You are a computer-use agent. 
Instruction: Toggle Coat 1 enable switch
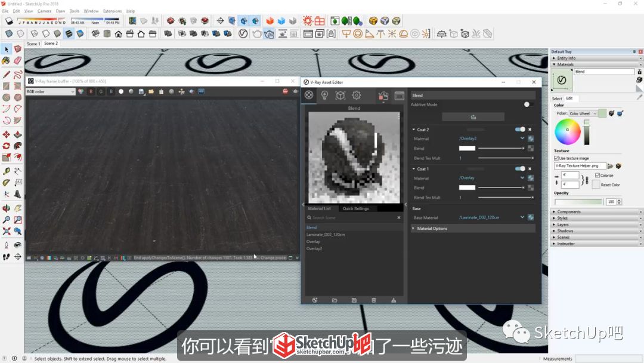point(520,169)
